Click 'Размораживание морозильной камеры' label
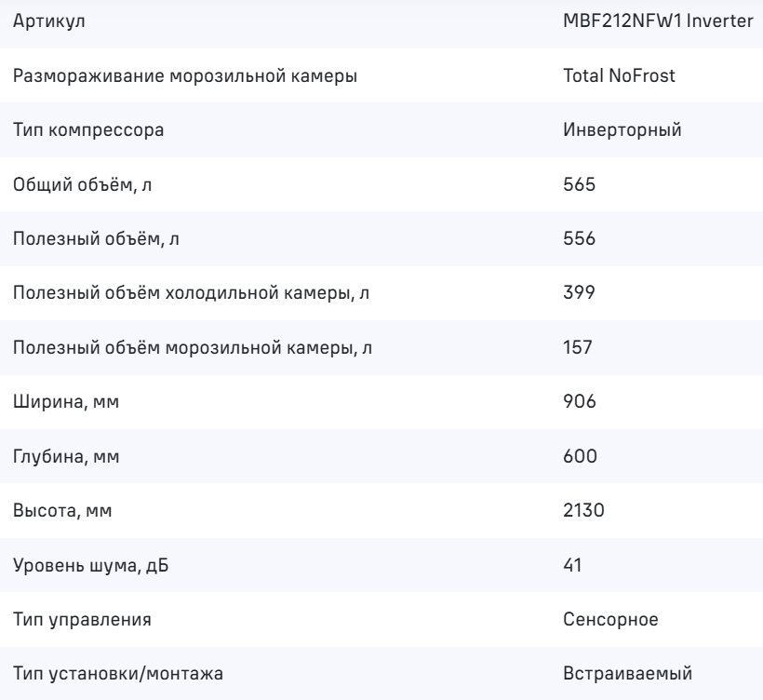 click(x=184, y=76)
